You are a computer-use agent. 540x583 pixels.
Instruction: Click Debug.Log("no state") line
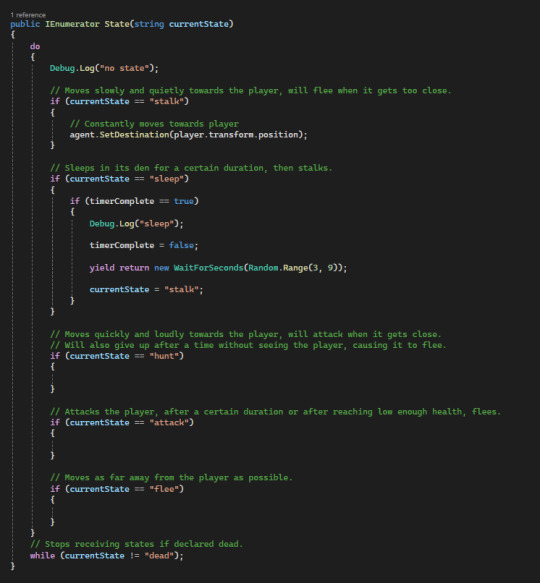pos(104,68)
